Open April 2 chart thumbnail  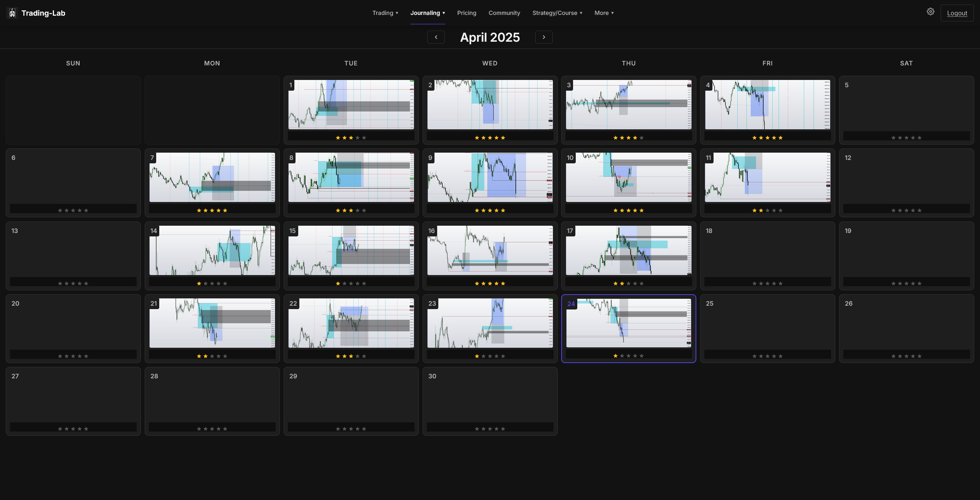click(x=490, y=104)
